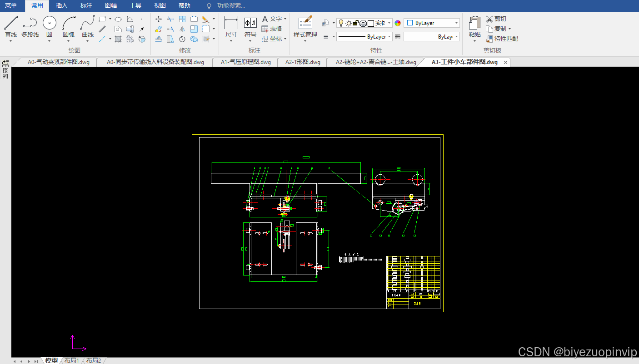Select the 曲线 spline curve tool

(88, 27)
